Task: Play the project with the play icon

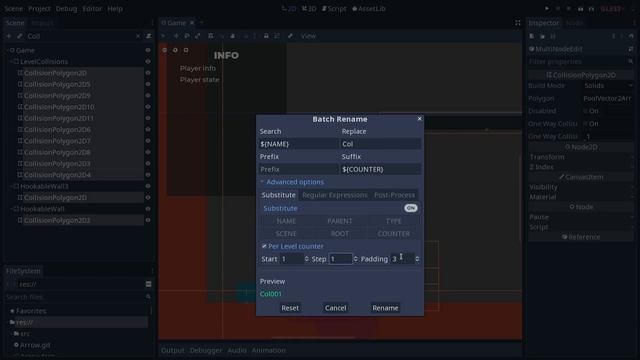Action: [547, 9]
